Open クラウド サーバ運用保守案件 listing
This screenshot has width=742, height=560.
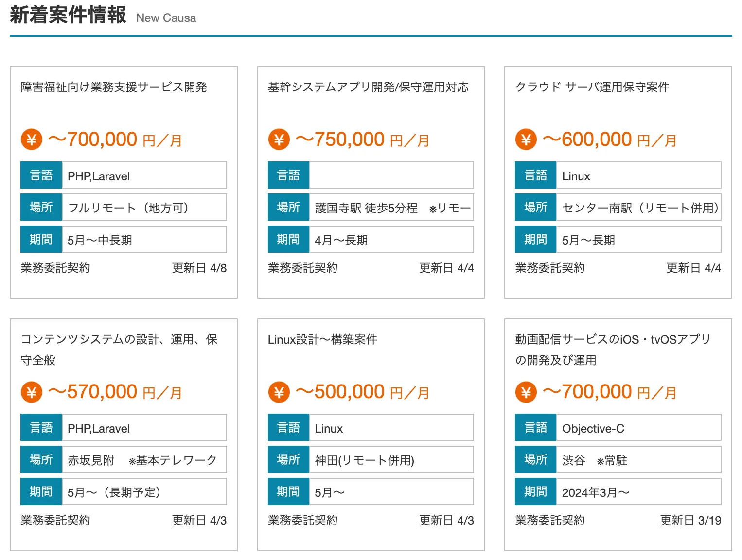click(x=592, y=87)
